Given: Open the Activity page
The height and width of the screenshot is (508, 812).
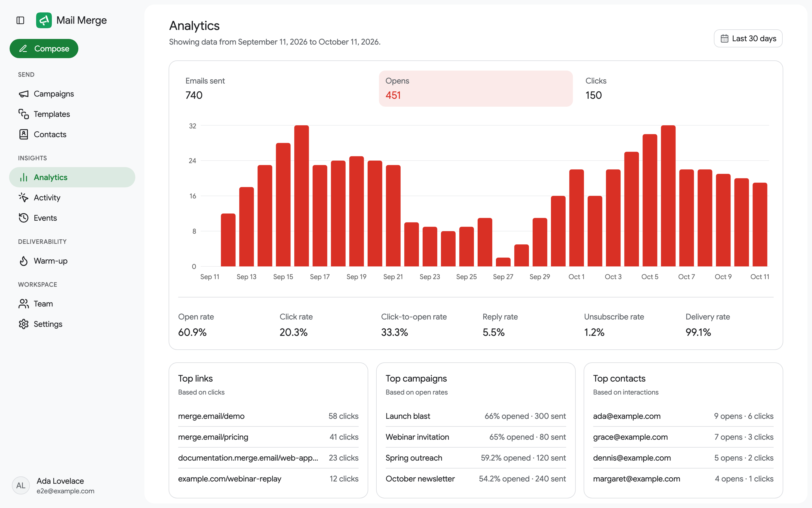Looking at the screenshot, I should click(x=72, y=198).
